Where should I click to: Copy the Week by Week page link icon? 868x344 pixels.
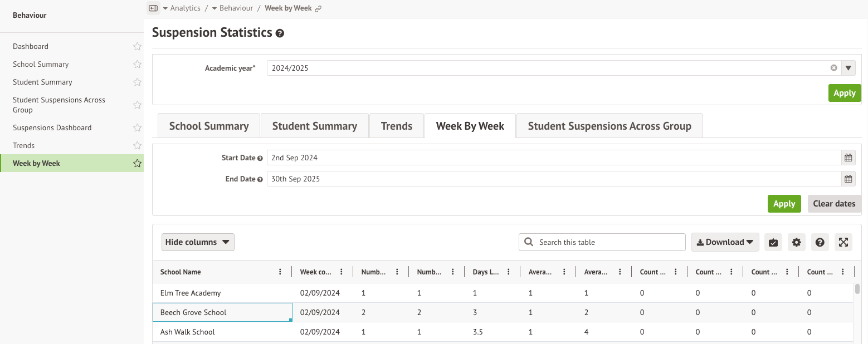click(318, 8)
